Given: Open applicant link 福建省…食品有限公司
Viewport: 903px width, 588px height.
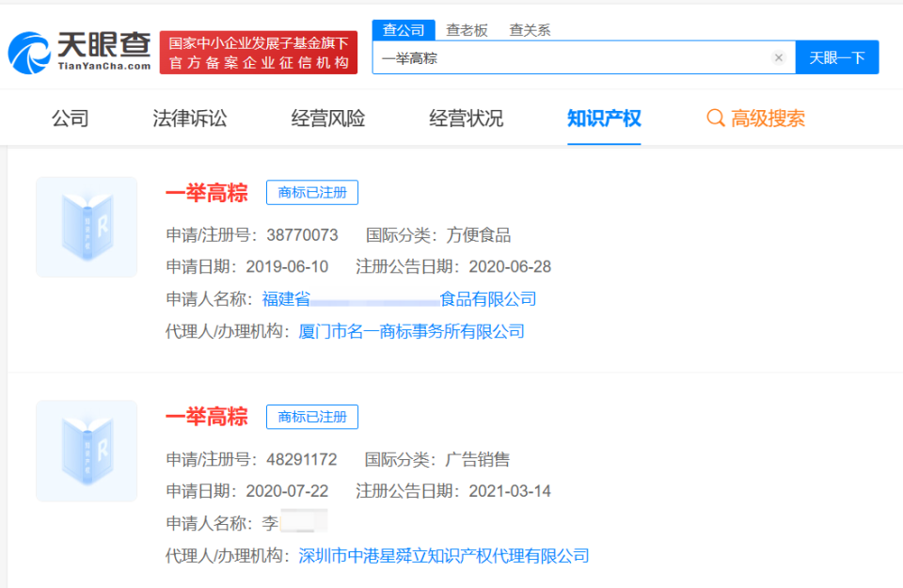Looking at the screenshot, I should click(x=399, y=299).
